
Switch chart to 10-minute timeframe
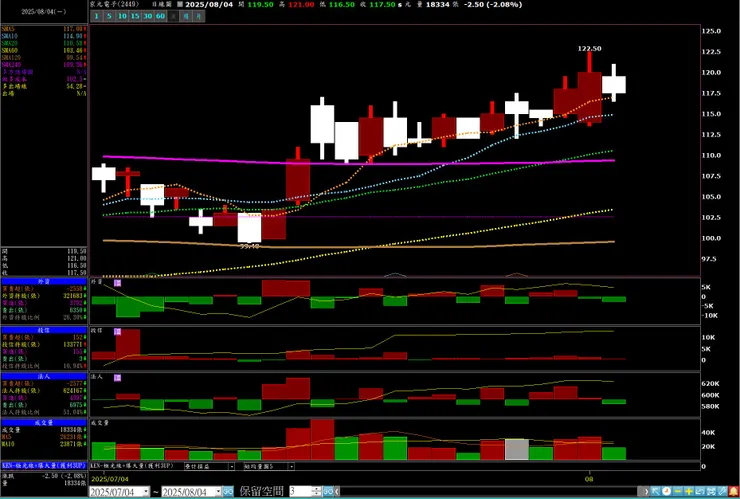122,16
